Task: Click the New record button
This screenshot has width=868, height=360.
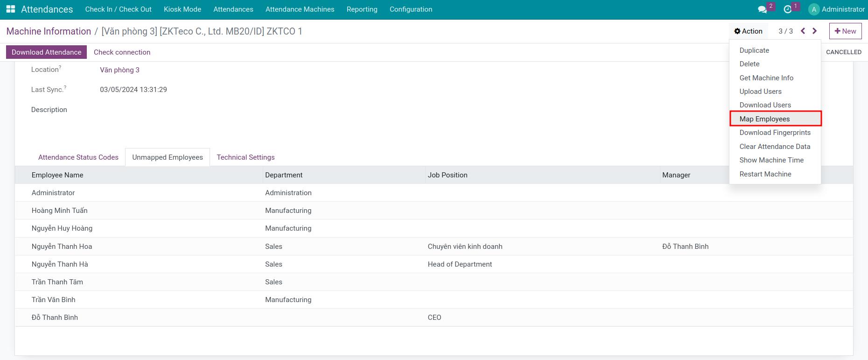Action: [845, 31]
